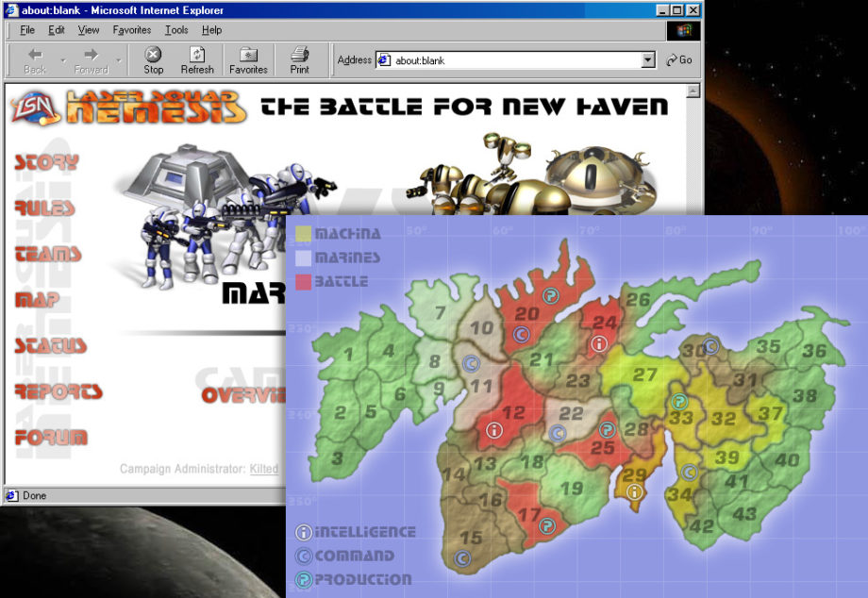The height and width of the screenshot is (598, 868).
Task: Select the Production icon above region 25
Action: tap(608, 429)
